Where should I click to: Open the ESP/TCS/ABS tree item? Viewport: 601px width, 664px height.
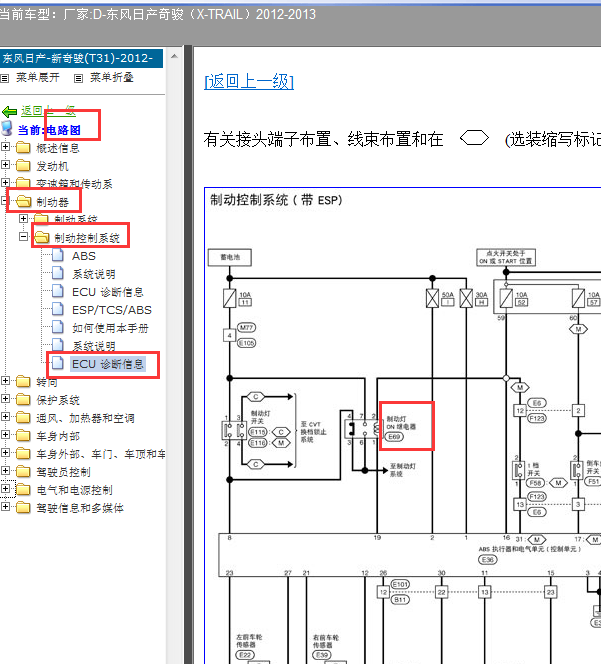[x=112, y=310]
